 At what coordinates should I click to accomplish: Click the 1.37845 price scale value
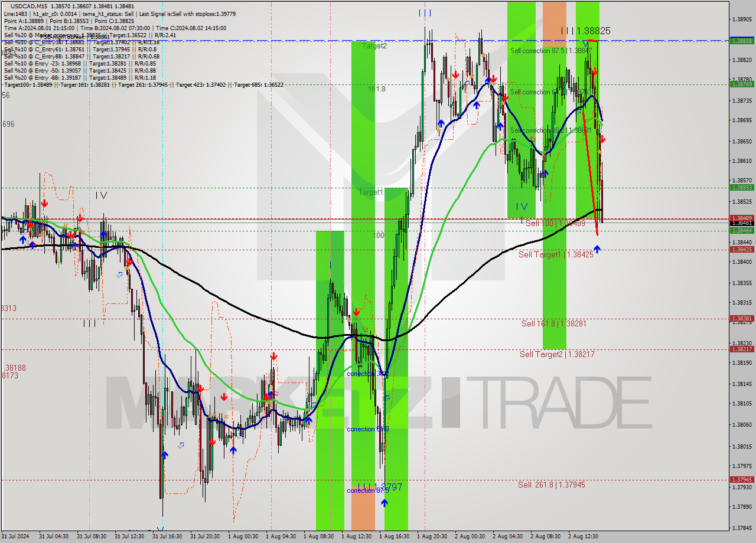742,528
